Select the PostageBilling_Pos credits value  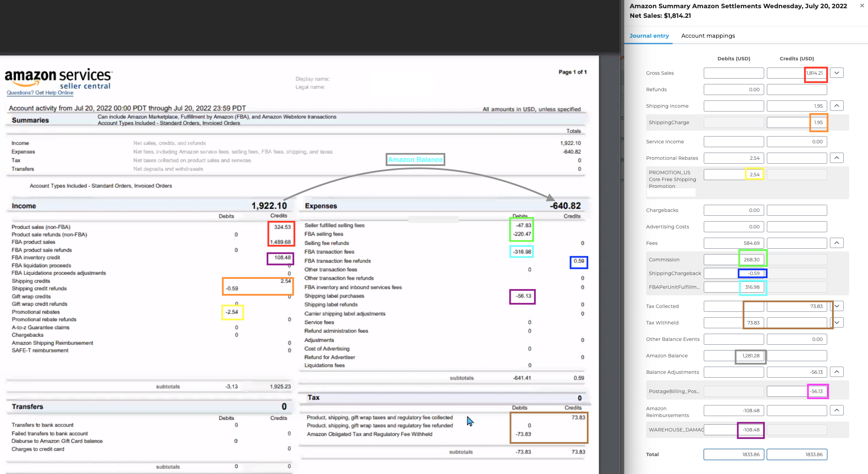click(x=797, y=391)
